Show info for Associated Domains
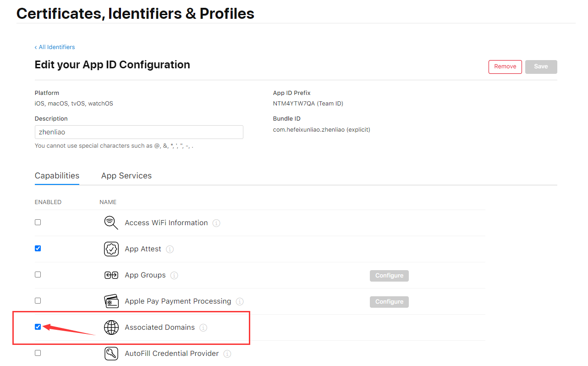This screenshot has width=588, height=366. tap(203, 328)
